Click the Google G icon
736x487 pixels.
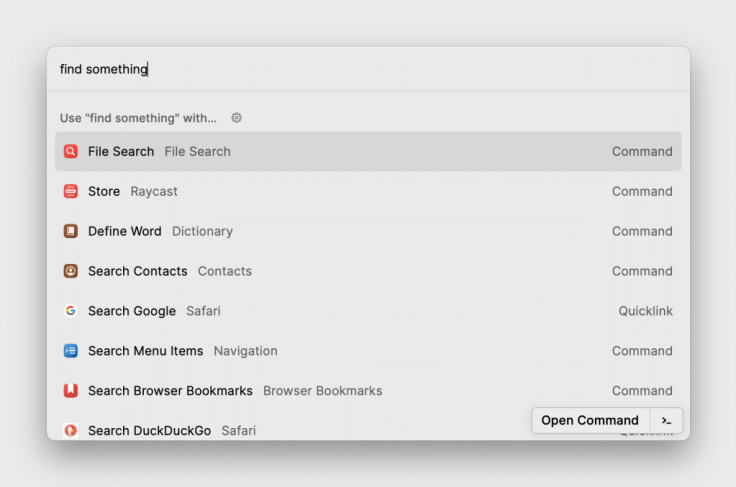click(71, 311)
